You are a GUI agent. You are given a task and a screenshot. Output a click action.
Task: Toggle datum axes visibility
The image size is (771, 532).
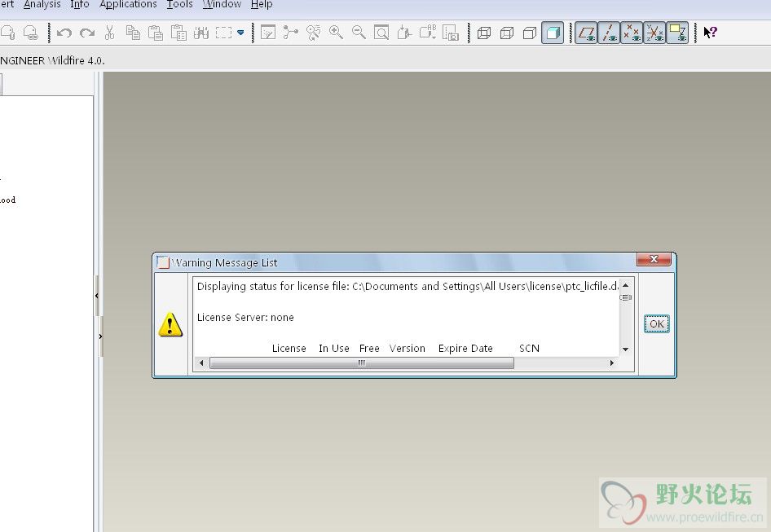pyautogui.click(x=610, y=33)
